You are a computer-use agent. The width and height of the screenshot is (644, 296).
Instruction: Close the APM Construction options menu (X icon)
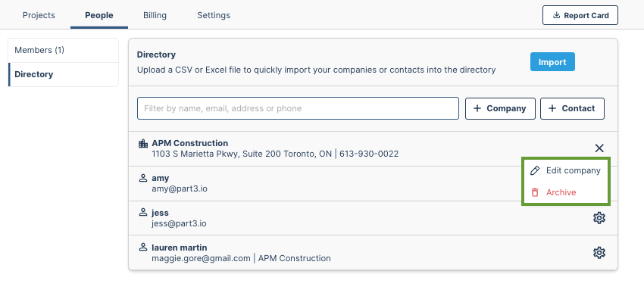click(x=599, y=148)
